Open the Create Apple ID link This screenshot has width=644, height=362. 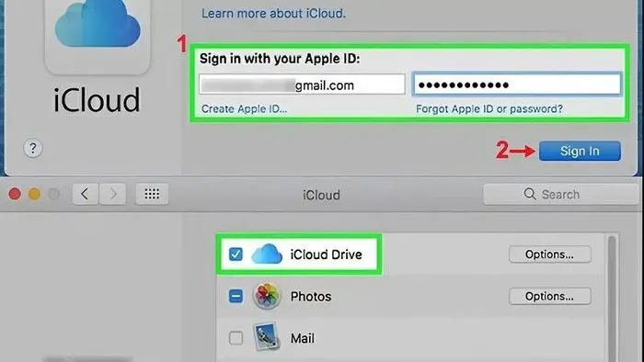(244, 108)
